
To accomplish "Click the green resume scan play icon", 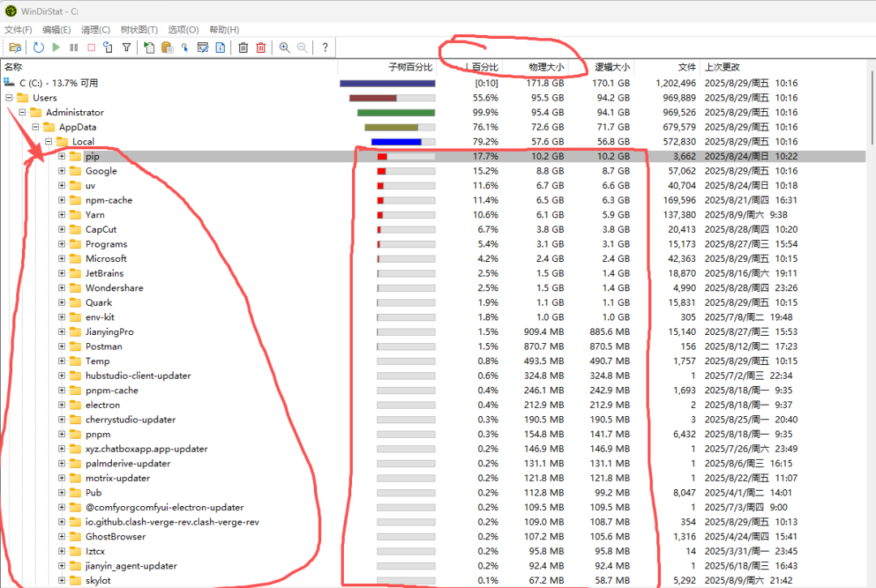I will click(56, 48).
